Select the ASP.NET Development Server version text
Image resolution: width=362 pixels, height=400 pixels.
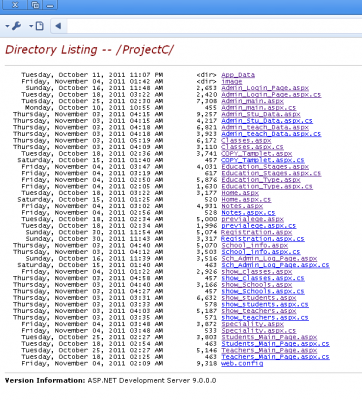pyautogui.click(x=152, y=381)
